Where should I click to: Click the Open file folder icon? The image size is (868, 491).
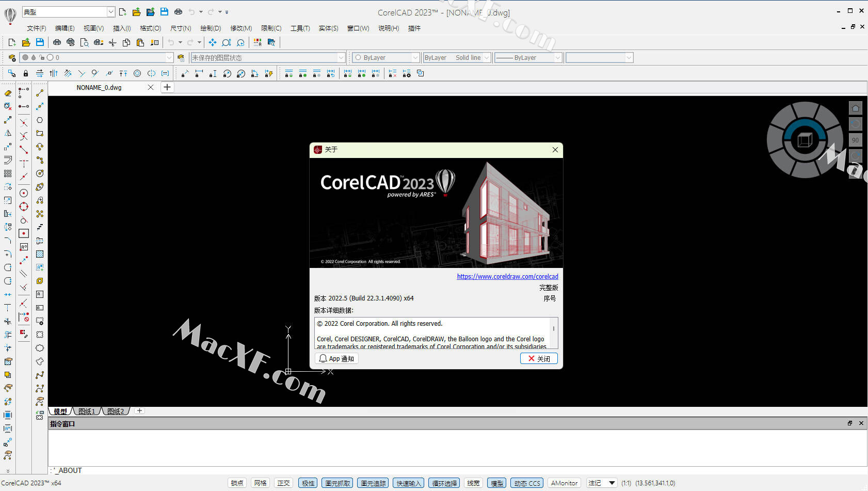tap(26, 42)
